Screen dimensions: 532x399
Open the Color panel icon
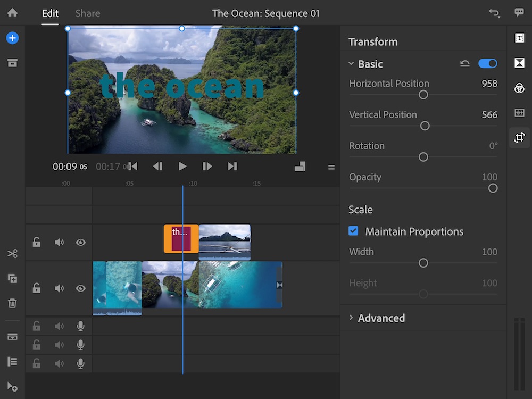[519, 88]
